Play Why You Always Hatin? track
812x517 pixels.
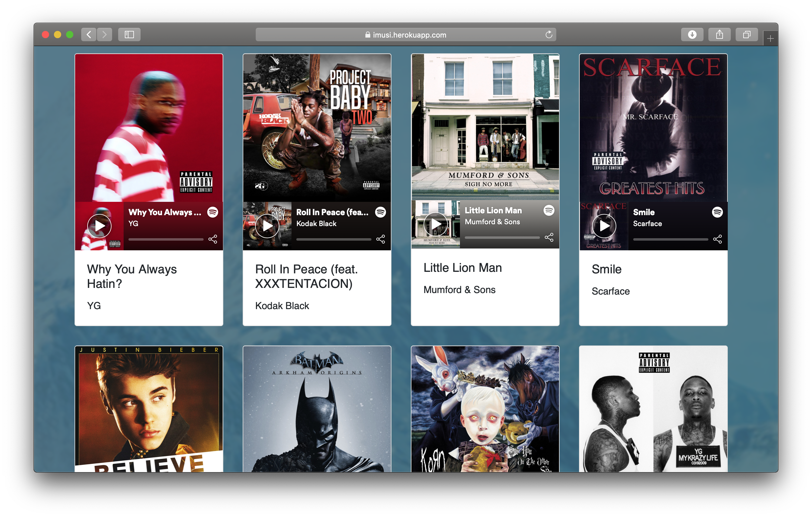(99, 226)
